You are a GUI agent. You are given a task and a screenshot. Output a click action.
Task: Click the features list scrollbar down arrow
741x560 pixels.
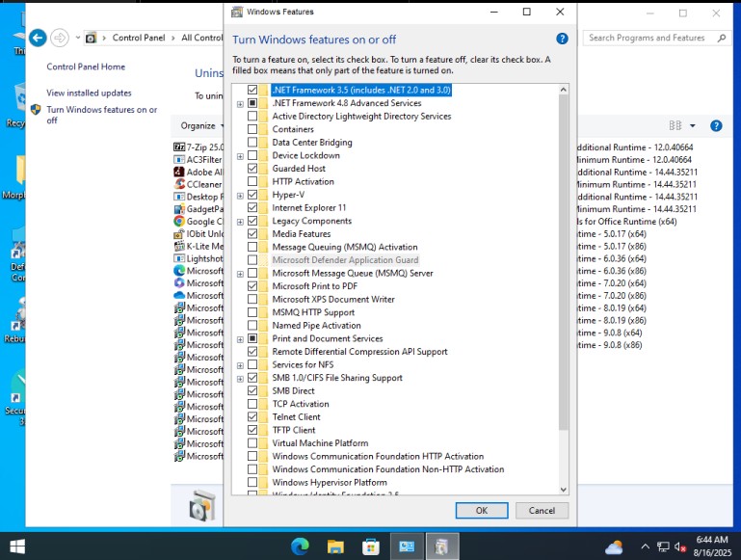[x=563, y=490]
